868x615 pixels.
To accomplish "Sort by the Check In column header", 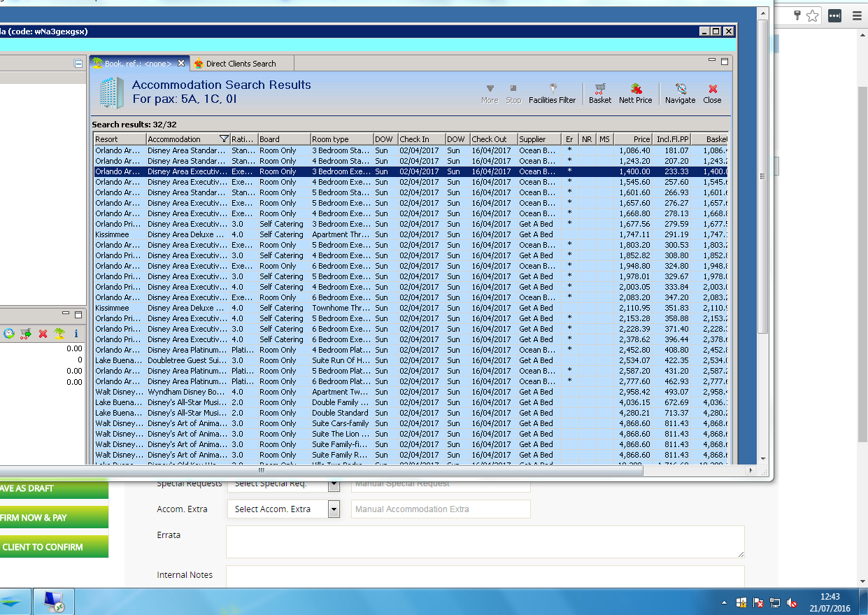I will 421,139.
